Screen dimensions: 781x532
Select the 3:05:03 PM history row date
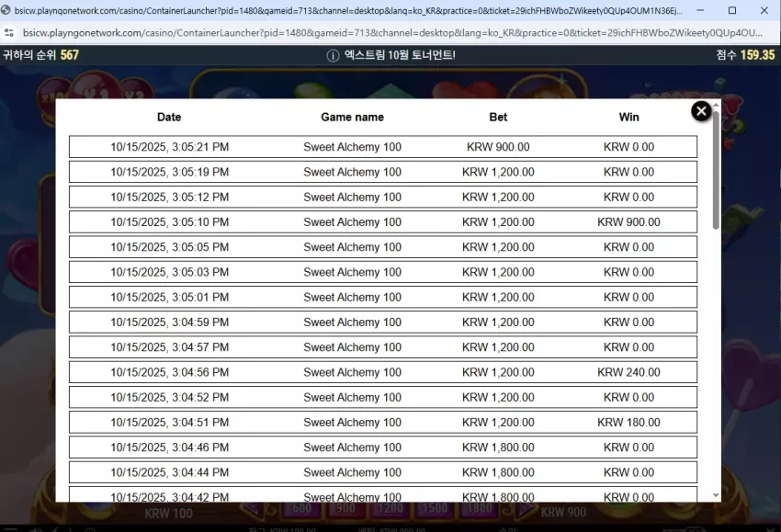coord(169,272)
